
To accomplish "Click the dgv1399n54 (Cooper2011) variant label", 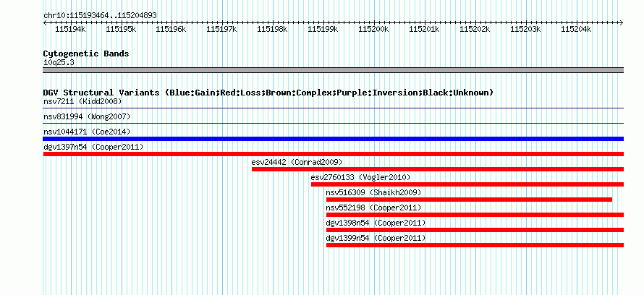I will click(x=376, y=238).
